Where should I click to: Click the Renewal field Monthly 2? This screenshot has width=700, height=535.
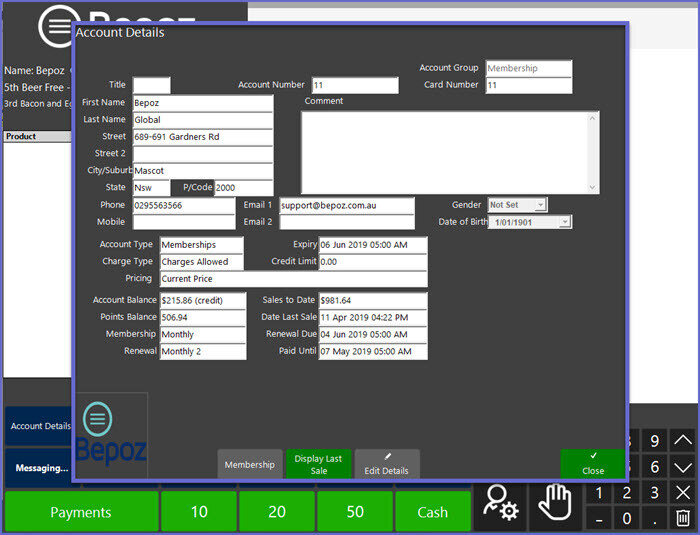203,351
